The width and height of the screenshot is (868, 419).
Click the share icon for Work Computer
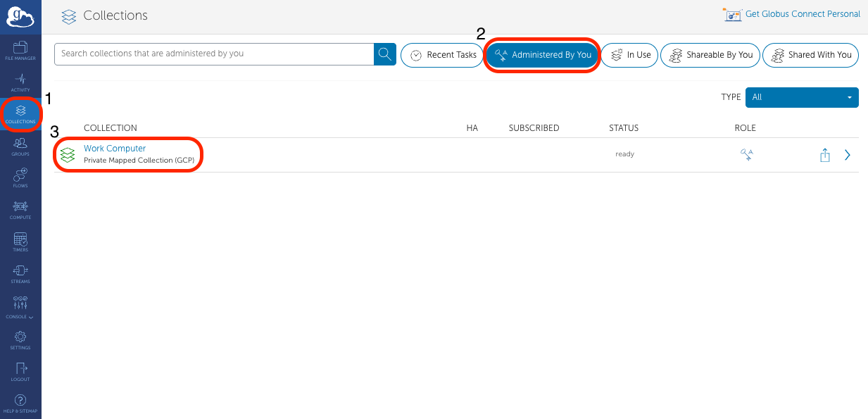pyautogui.click(x=825, y=156)
